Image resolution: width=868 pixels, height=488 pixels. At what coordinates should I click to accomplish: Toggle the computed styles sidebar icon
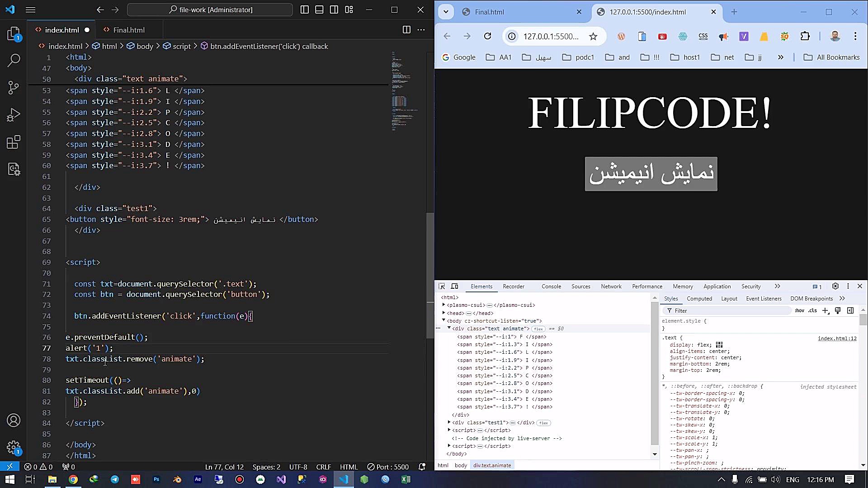point(850,310)
